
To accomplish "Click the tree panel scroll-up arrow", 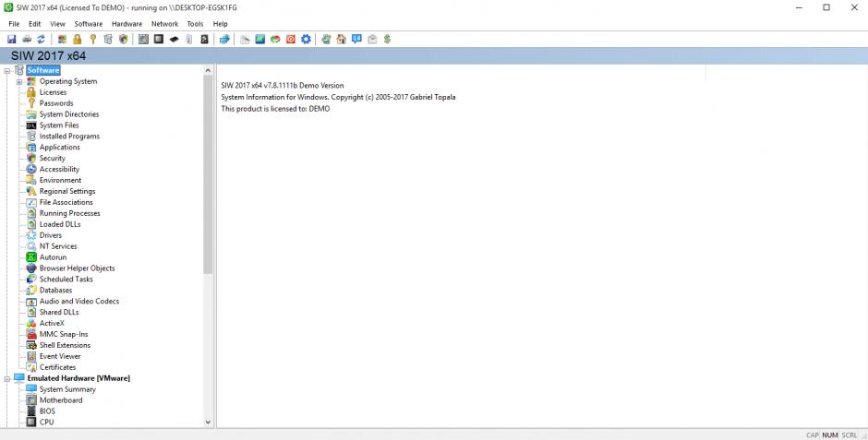I will (208, 71).
